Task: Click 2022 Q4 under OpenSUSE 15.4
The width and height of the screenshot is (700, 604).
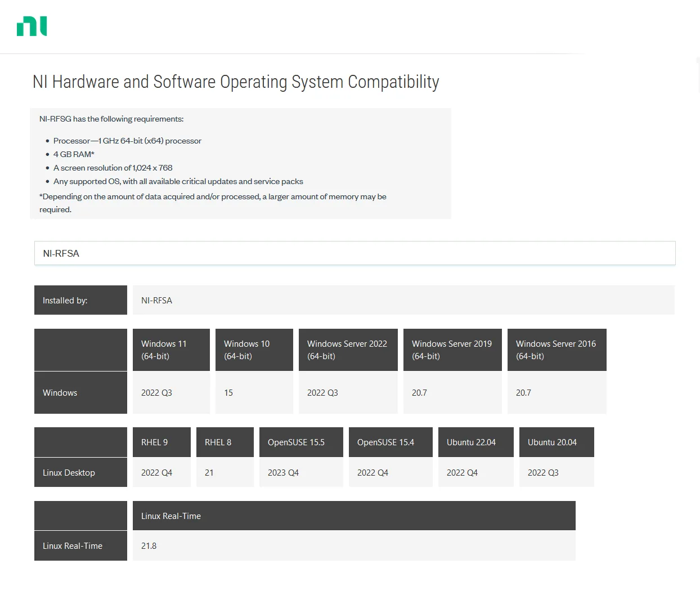Action: 391,472
